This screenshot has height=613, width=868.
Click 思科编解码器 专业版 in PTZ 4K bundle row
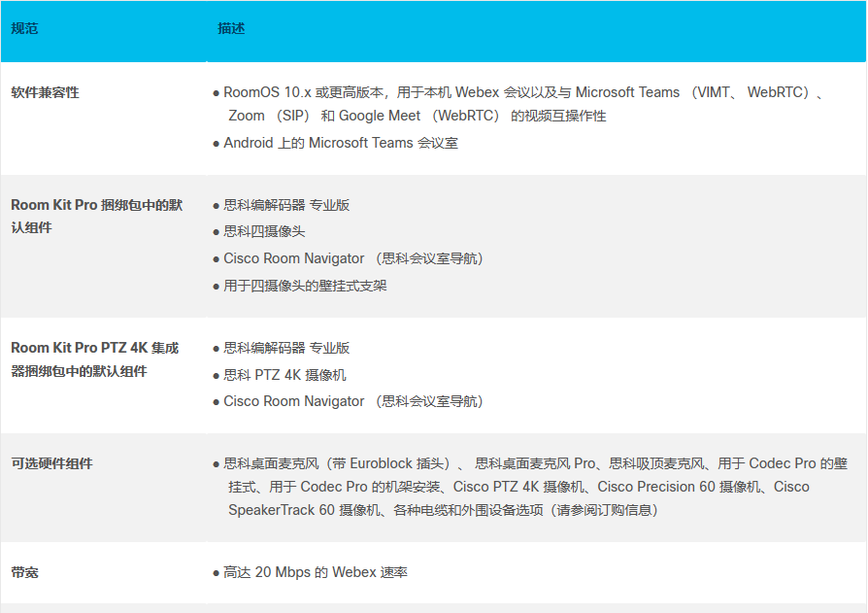(286, 348)
